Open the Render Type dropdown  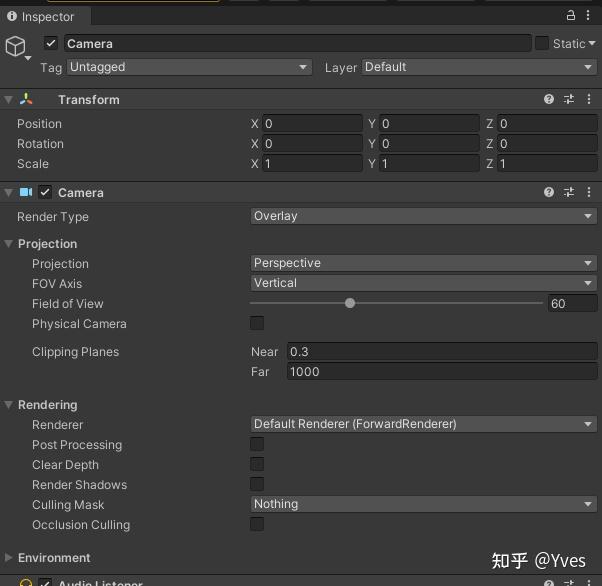[423, 216]
